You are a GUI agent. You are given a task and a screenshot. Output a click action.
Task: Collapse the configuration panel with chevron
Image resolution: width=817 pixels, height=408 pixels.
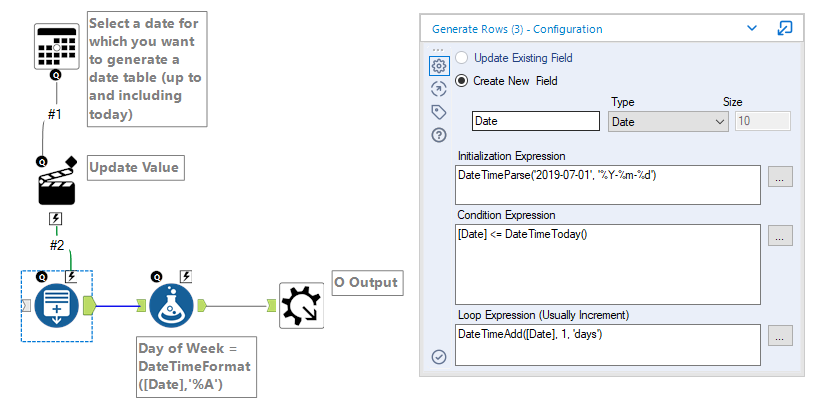(752, 29)
